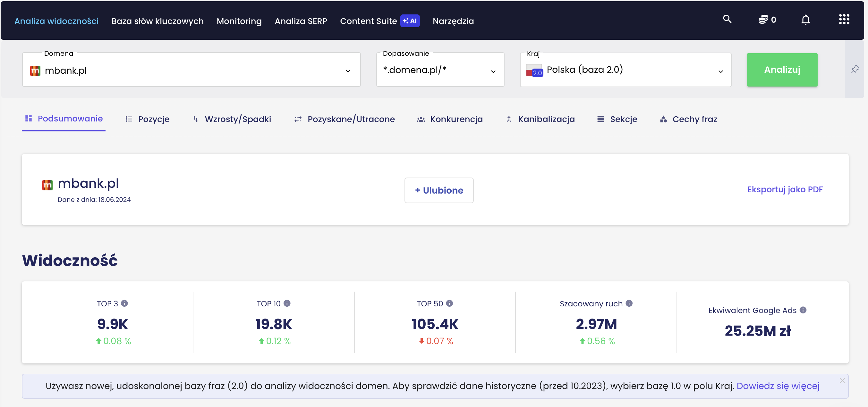
Task: Click the 0.08 % TOP 3 change
Action: (113, 341)
